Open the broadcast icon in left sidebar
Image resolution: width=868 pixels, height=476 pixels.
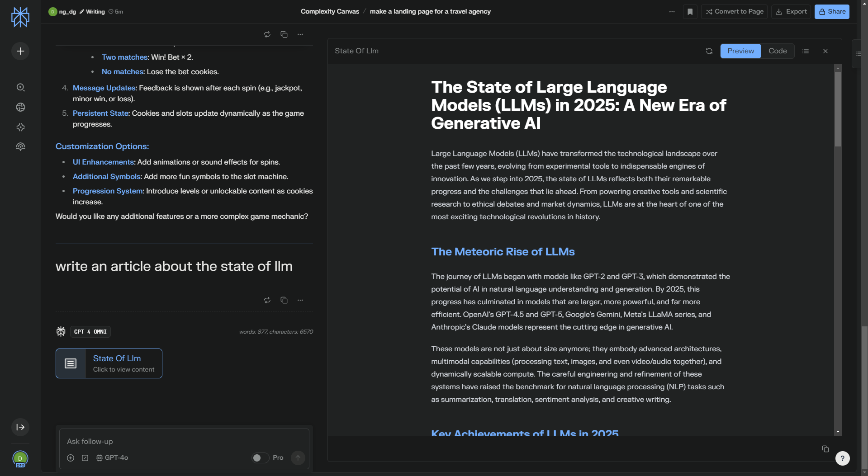20,147
